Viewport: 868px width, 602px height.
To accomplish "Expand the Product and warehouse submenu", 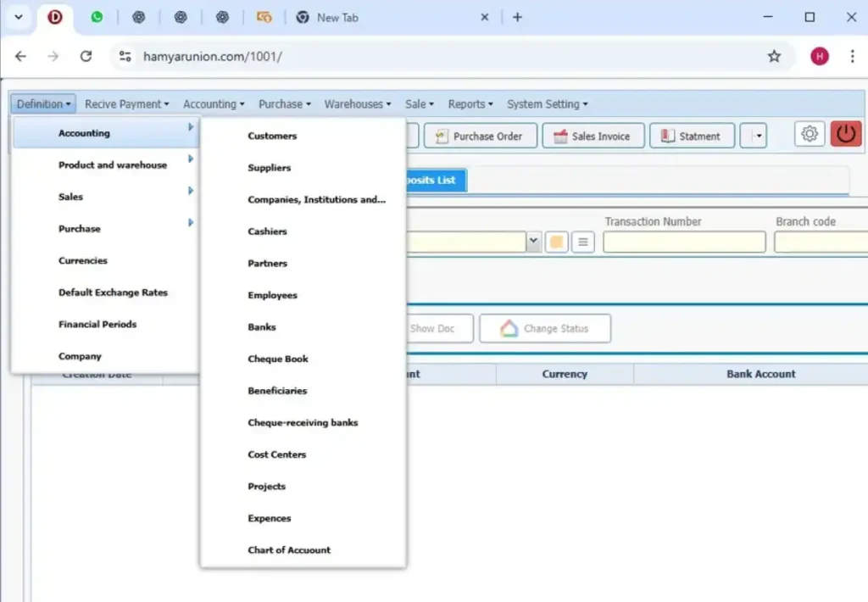I will 113,165.
